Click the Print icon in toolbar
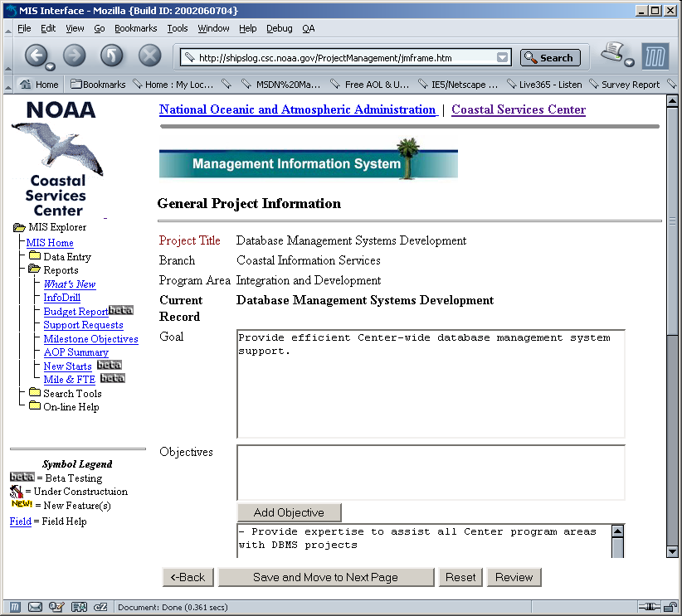 [612, 52]
